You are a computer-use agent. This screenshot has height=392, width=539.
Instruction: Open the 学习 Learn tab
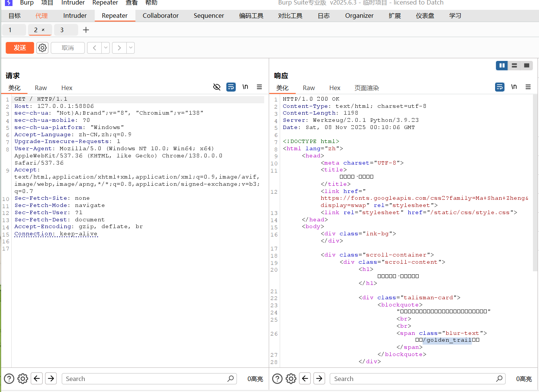pyautogui.click(x=455, y=16)
